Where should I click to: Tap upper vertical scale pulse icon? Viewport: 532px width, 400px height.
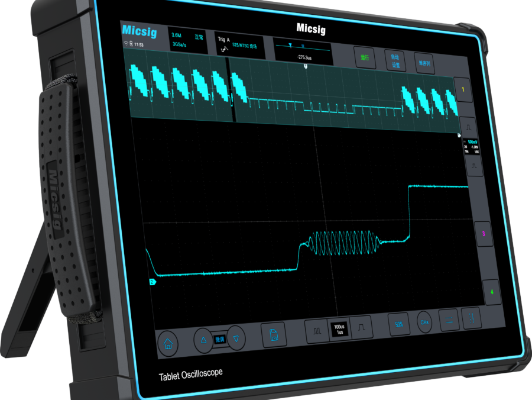(468, 127)
